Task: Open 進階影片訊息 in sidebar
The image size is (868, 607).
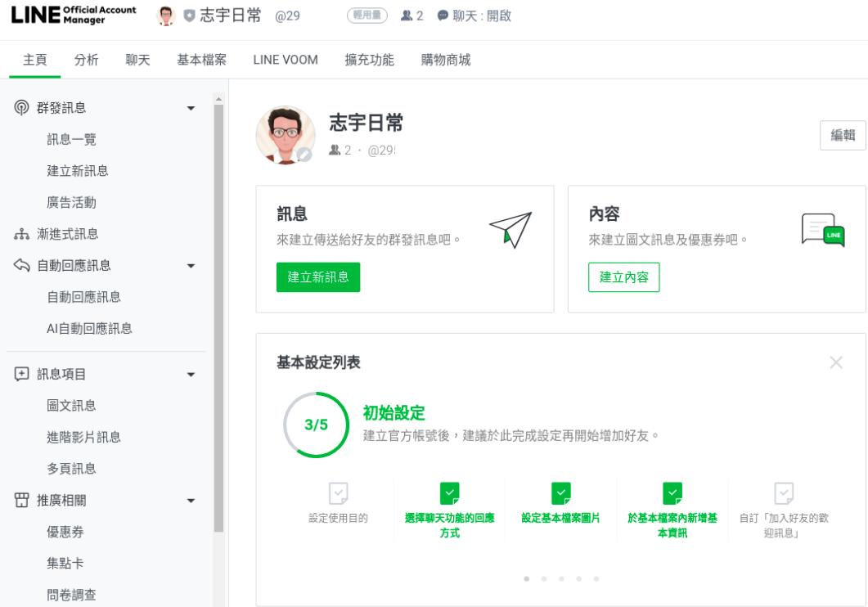Action: click(83, 437)
